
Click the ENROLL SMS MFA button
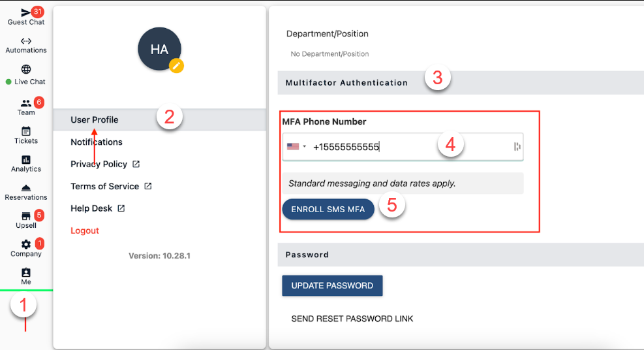pos(328,209)
